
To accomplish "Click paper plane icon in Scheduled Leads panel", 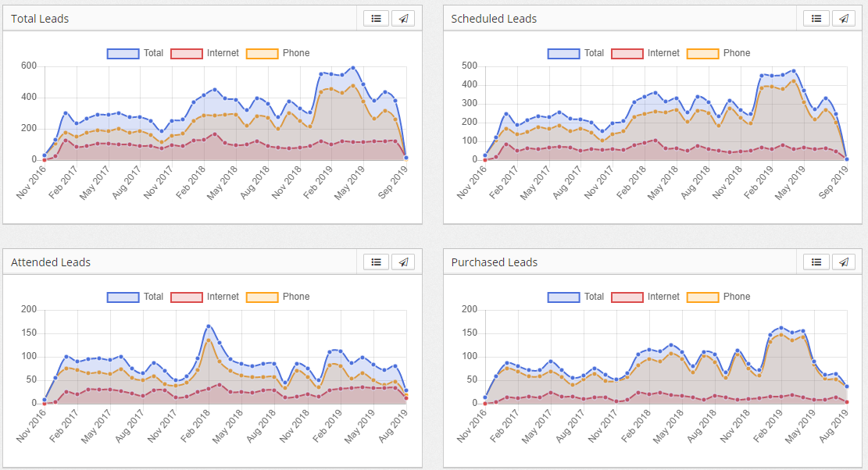I will (x=844, y=19).
